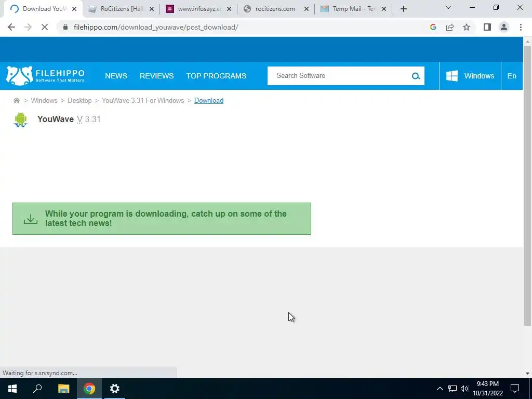The image size is (532, 399).
Task: Go back to previous page
Action: (11, 27)
